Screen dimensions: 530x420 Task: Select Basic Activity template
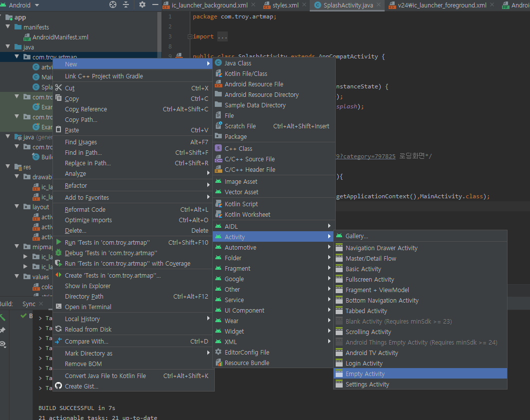tap(420, 269)
